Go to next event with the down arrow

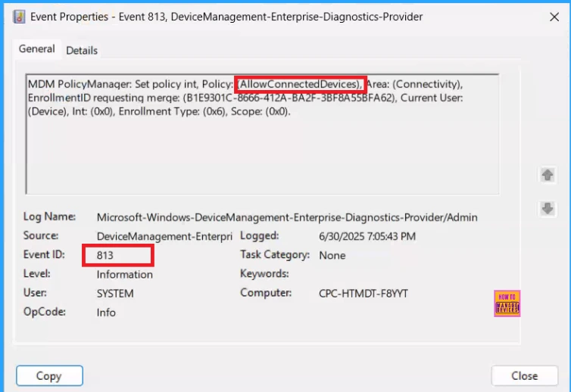[x=548, y=210]
